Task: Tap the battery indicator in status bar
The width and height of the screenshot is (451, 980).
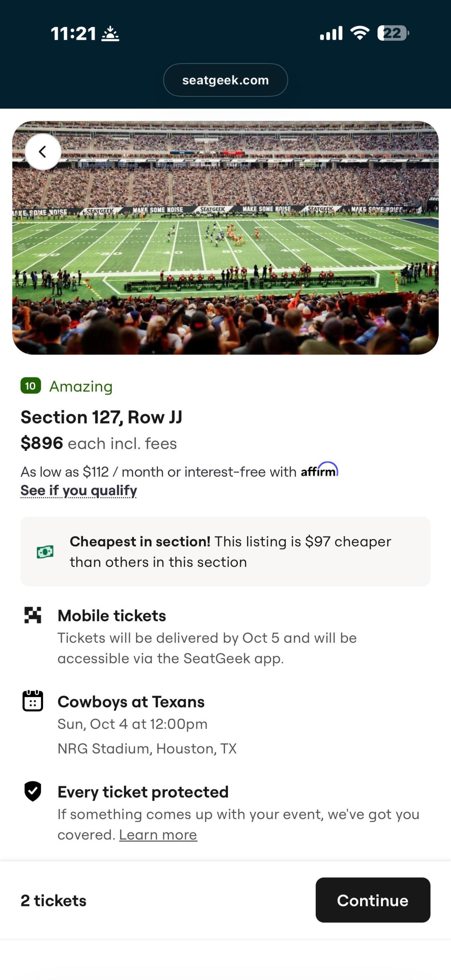Action: pos(393,33)
